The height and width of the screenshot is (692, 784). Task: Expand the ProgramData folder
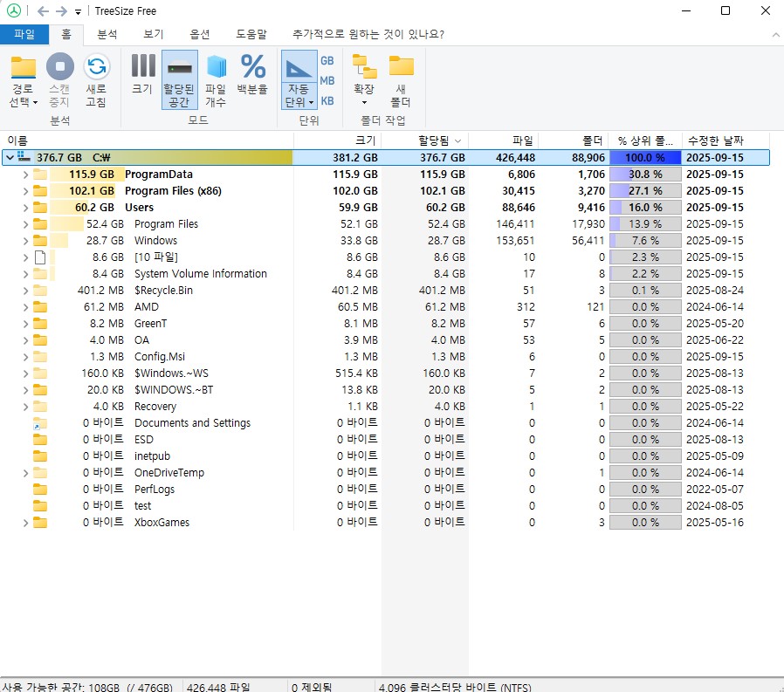[x=25, y=175]
